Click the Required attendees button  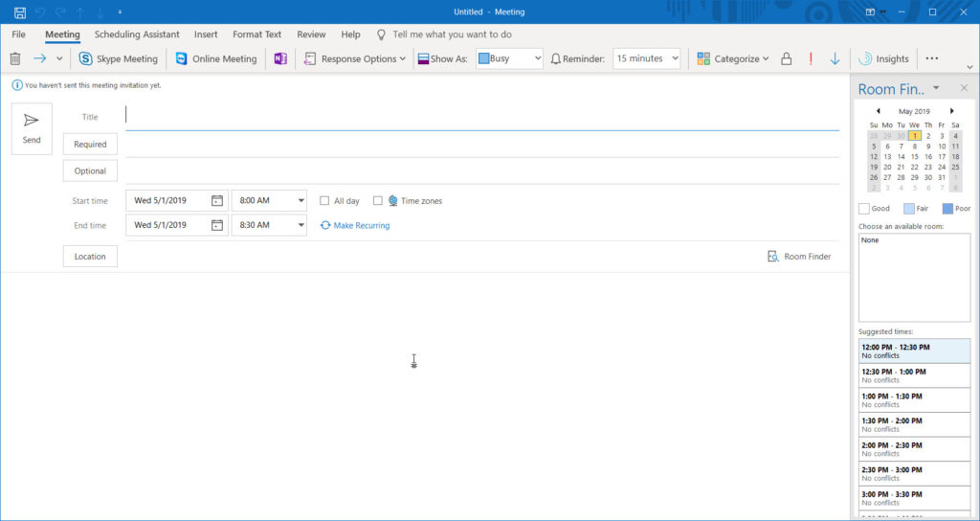coord(90,144)
